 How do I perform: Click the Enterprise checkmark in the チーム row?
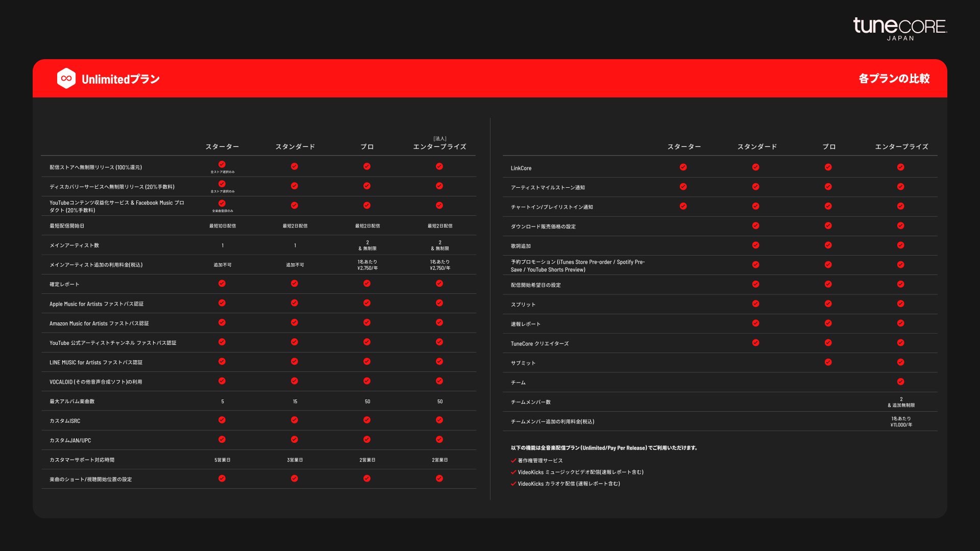click(x=900, y=382)
